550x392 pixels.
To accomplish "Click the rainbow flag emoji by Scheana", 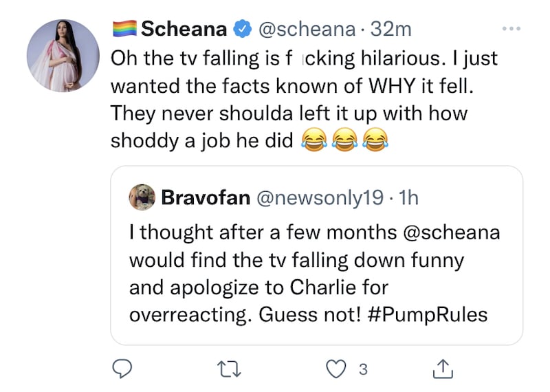I will 124,29.
